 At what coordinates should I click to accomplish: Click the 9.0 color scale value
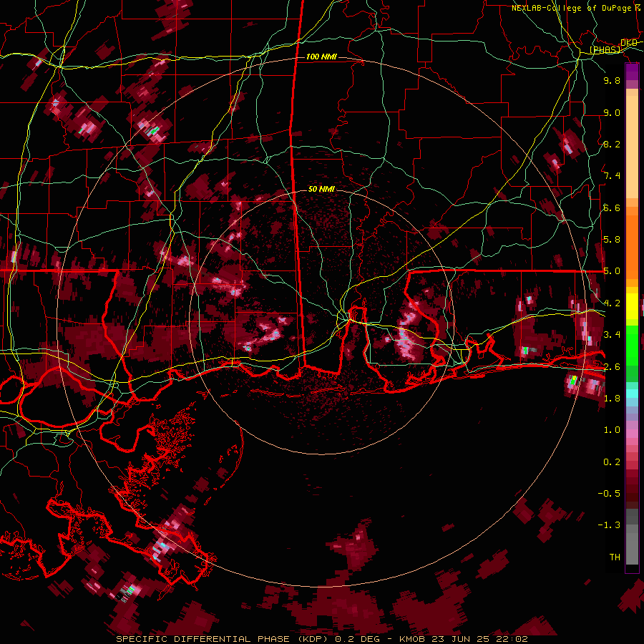click(612, 112)
